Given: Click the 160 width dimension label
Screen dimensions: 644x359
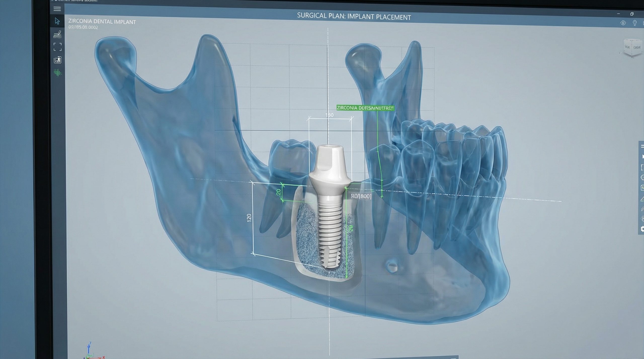Looking at the screenshot, I should pos(329,115).
